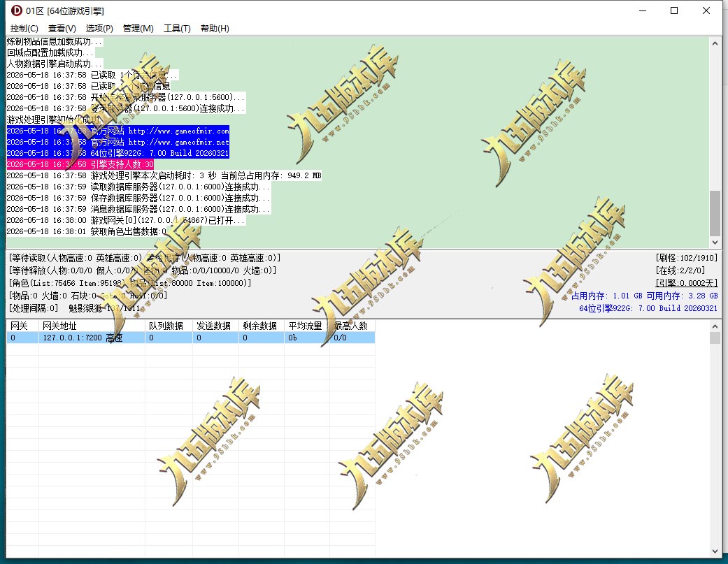Click the 网关地址 column header

92,326
